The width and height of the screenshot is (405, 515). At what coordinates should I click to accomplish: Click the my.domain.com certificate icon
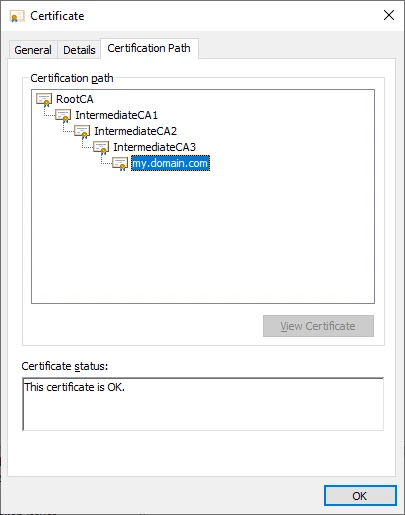point(120,163)
